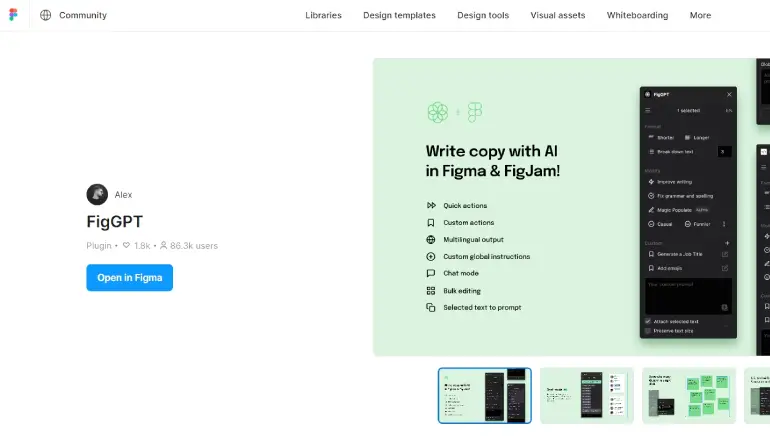Click the Custom global instructions plus icon
The width and height of the screenshot is (770, 440).
431,256
